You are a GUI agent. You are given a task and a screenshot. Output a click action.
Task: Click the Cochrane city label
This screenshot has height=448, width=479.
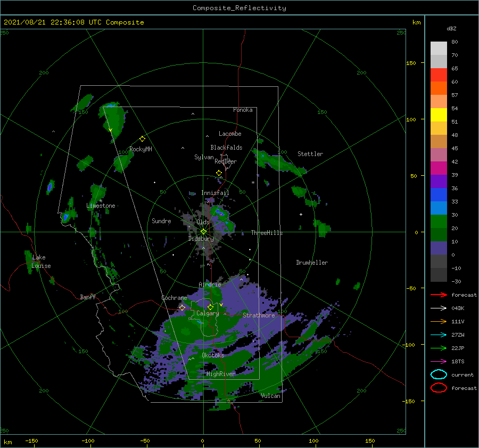174,298
